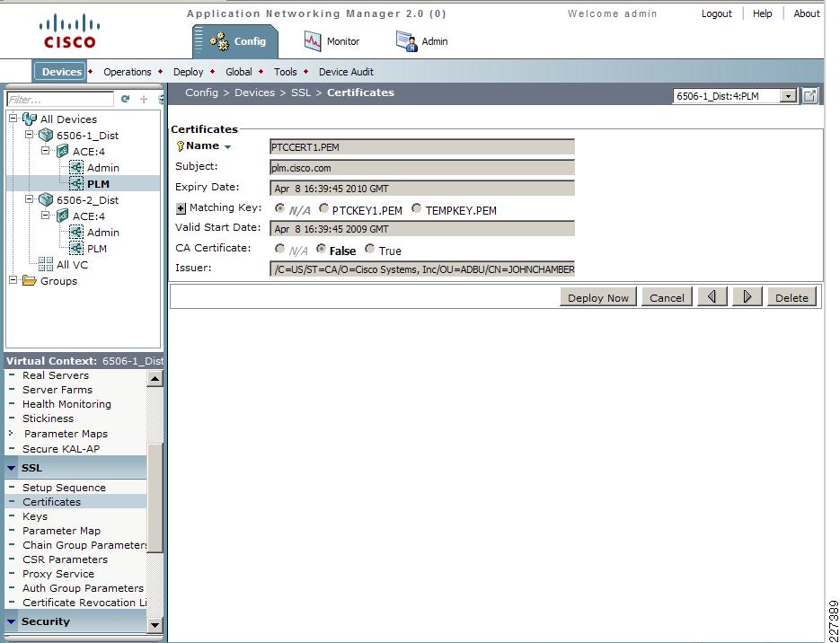Image resolution: width=840 pixels, height=643 pixels.
Task: Select the PLM context icon under 6506-1_Dist
Action: pyautogui.click(x=76, y=183)
